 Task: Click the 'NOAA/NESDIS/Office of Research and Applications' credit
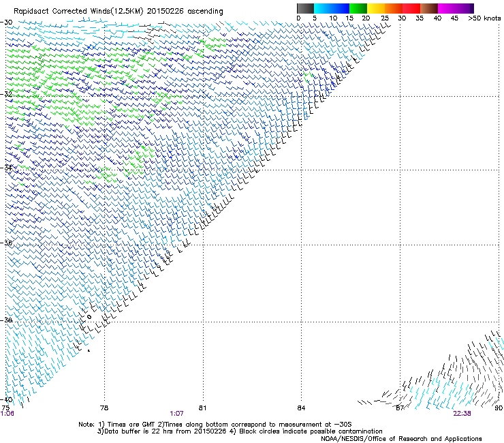(x=401, y=439)
